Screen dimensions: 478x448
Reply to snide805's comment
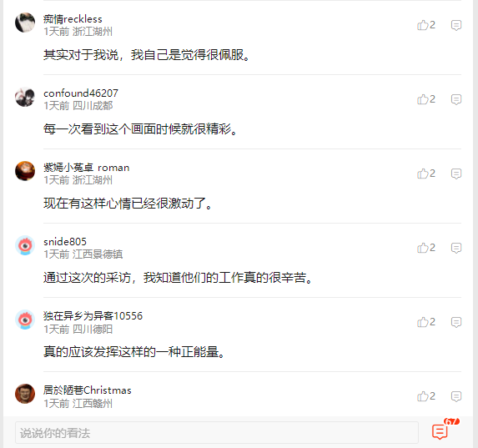coord(456,249)
